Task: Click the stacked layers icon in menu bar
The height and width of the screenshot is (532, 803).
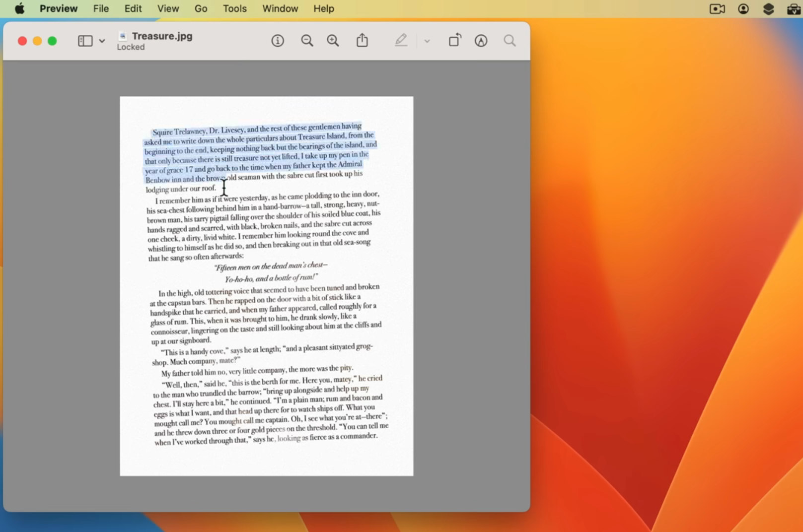Action: pyautogui.click(x=768, y=9)
